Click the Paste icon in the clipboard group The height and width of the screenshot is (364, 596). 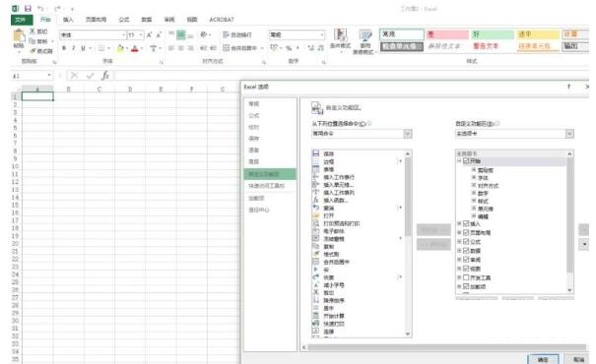(19, 39)
